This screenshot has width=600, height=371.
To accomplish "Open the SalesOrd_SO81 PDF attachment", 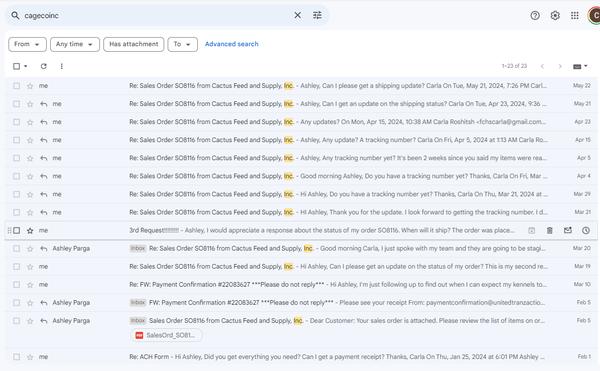I will pyautogui.click(x=167, y=335).
